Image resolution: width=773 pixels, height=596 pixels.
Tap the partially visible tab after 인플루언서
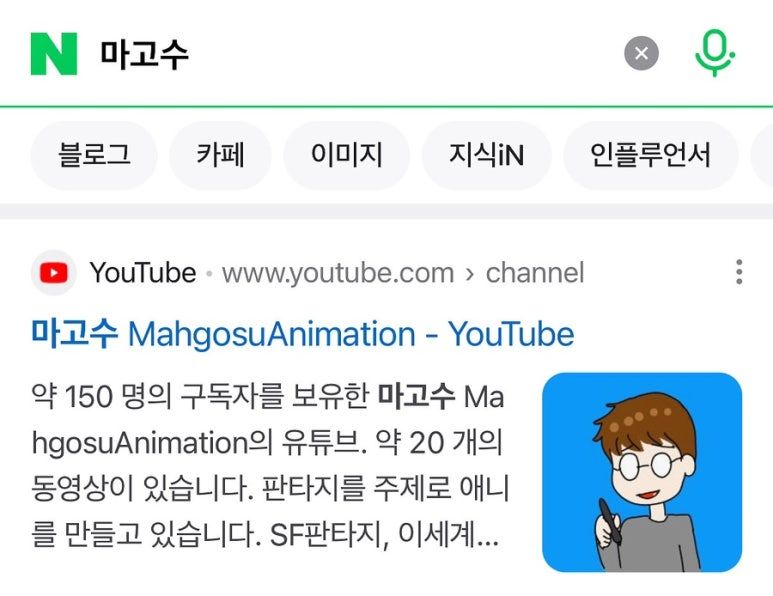[762, 155]
